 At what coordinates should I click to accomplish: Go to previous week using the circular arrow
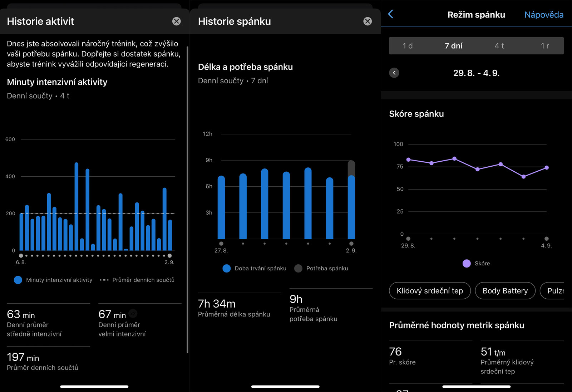394,73
